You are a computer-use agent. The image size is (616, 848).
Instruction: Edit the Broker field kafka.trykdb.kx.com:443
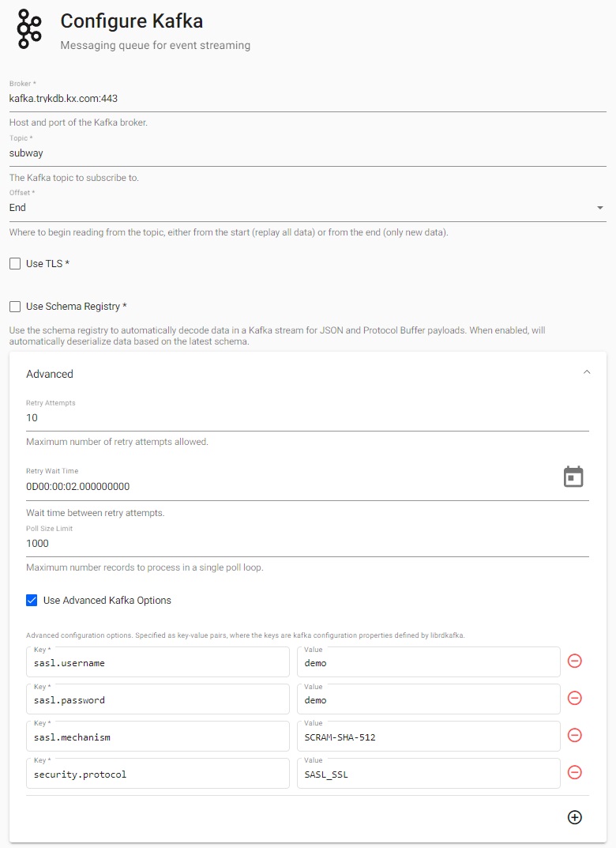[307, 99]
